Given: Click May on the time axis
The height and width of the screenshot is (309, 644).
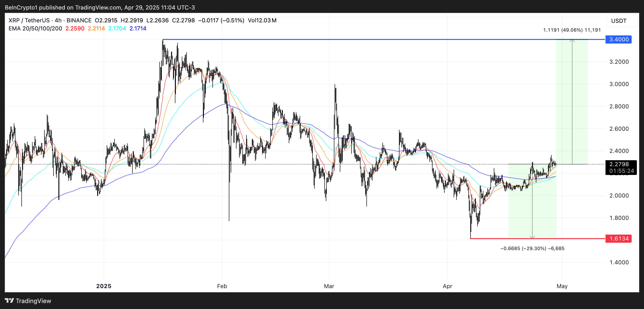Looking at the screenshot, I should 562,286.
